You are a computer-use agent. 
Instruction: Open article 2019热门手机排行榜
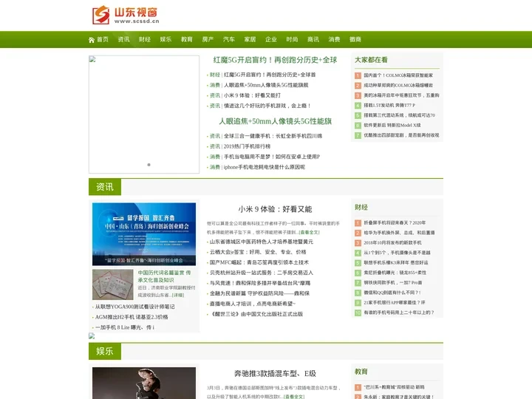point(247,146)
